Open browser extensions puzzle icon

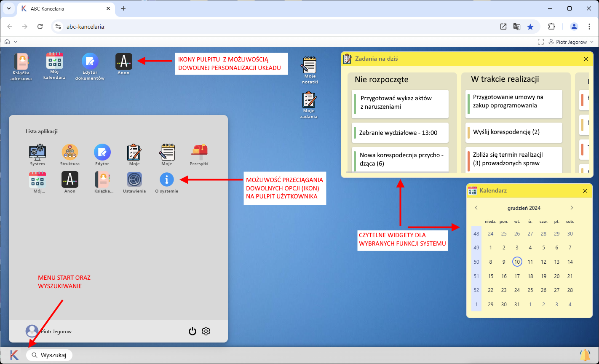[551, 27]
